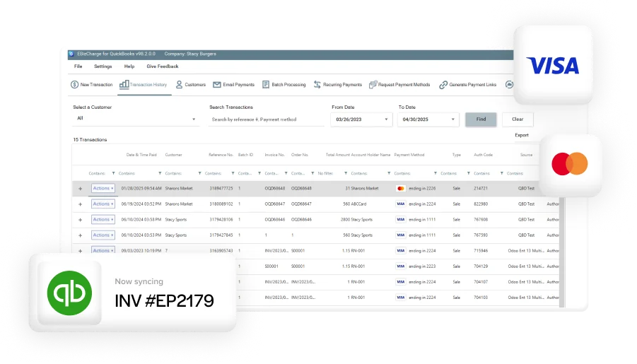Click Visa icon in the 3179428106 row
Viewport: 637px width, 364px height.
pyautogui.click(x=401, y=219)
